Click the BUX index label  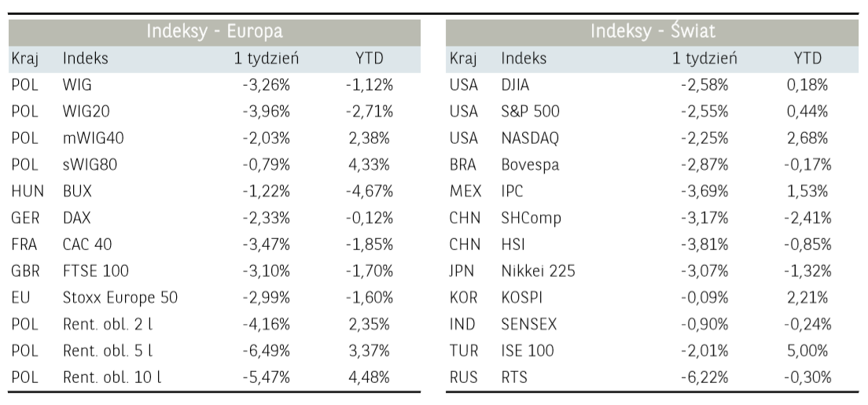tap(77, 191)
